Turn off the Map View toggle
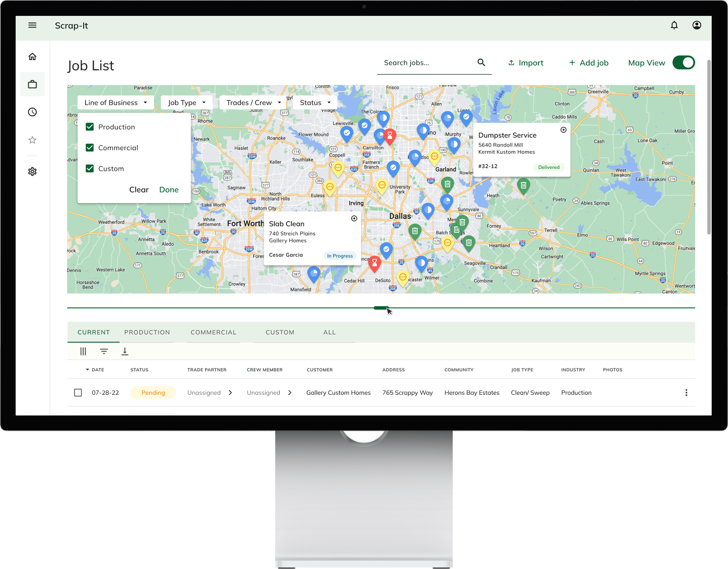This screenshot has height=569, width=728. coord(684,63)
